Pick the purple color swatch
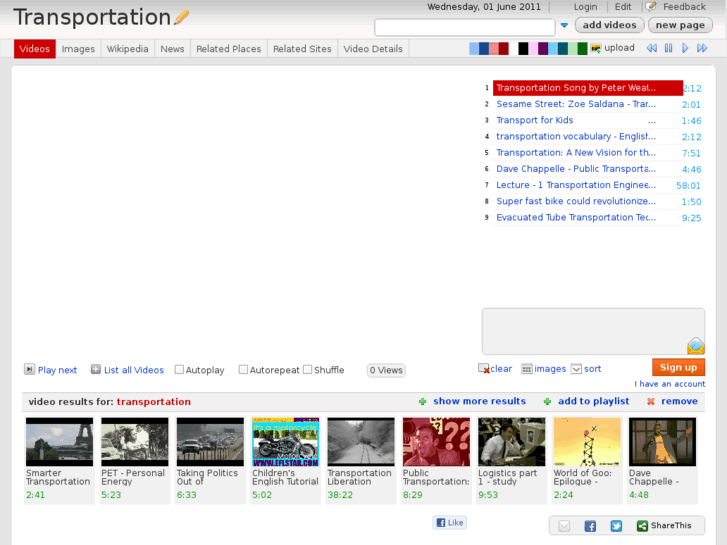 click(543, 48)
